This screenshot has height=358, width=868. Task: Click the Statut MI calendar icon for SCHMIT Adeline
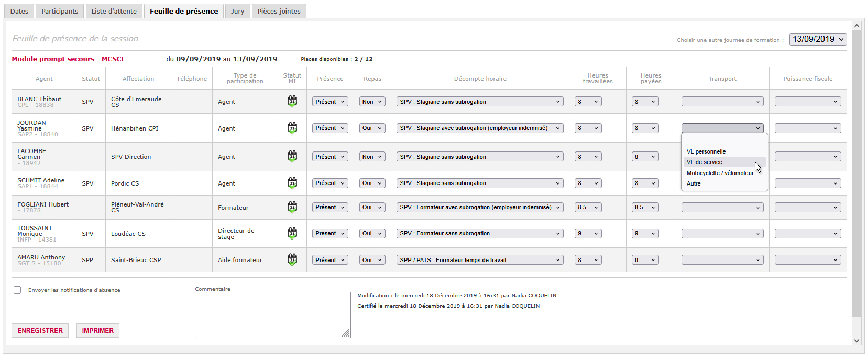coord(292,183)
